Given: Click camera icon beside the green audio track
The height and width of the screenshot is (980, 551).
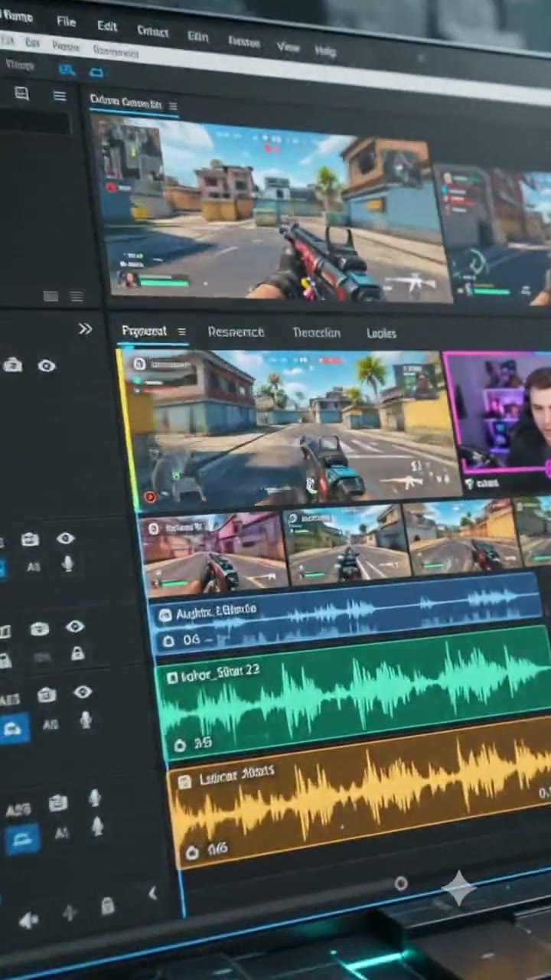Looking at the screenshot, I should pyautogui.click(x=47, y=695).
